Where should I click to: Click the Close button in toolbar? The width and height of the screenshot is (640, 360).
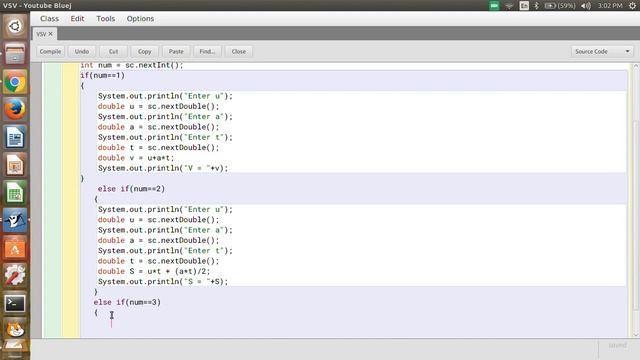tap(238, 51)
